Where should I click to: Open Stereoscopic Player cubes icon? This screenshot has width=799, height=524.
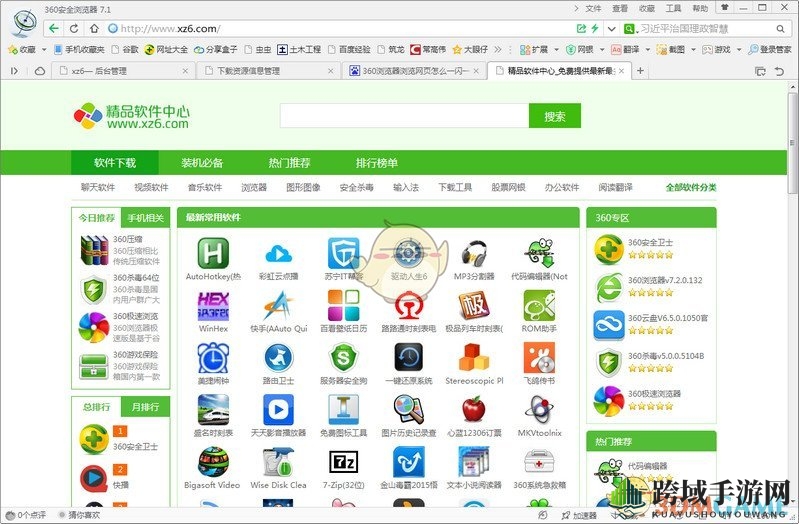474,357
